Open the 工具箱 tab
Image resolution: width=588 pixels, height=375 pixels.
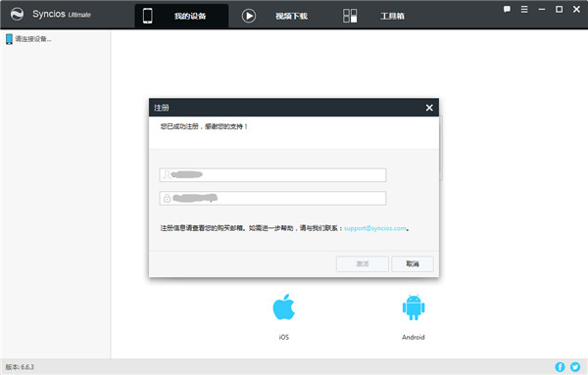click(x=392, y=16)
